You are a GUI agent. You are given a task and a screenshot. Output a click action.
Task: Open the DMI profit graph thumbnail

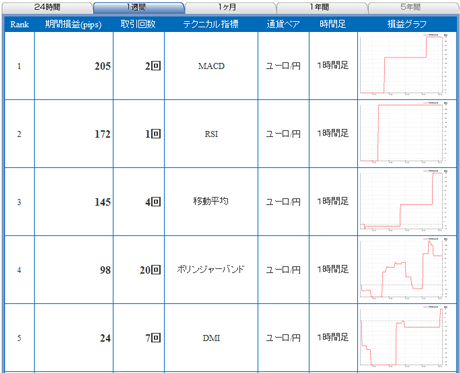[x=404, y=336]
